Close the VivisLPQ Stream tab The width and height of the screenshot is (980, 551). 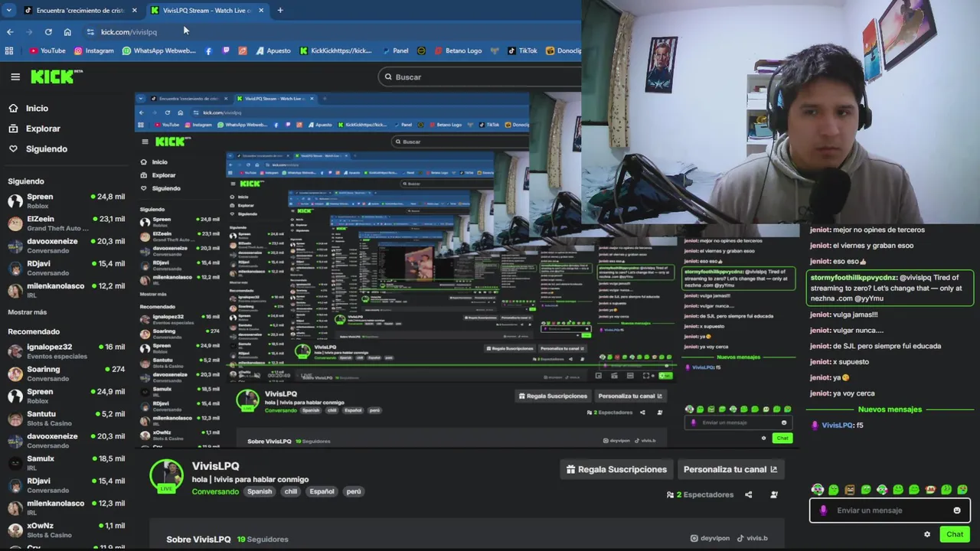[261, 10]
